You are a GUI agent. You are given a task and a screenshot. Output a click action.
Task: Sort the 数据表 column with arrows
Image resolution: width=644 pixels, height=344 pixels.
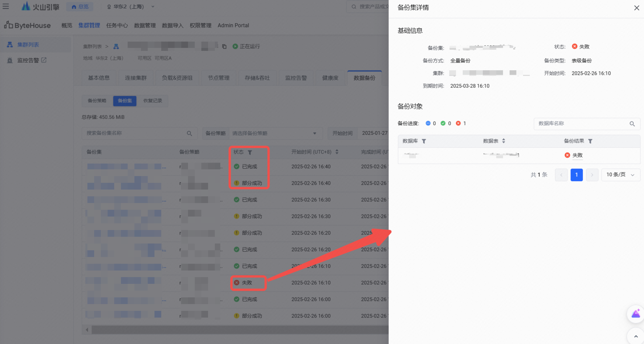504,141
